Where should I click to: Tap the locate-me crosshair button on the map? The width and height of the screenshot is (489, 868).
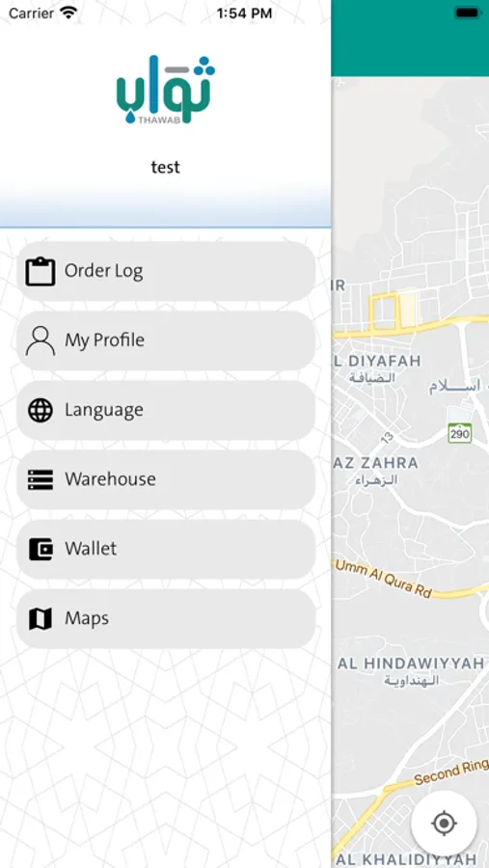point(444,824)
